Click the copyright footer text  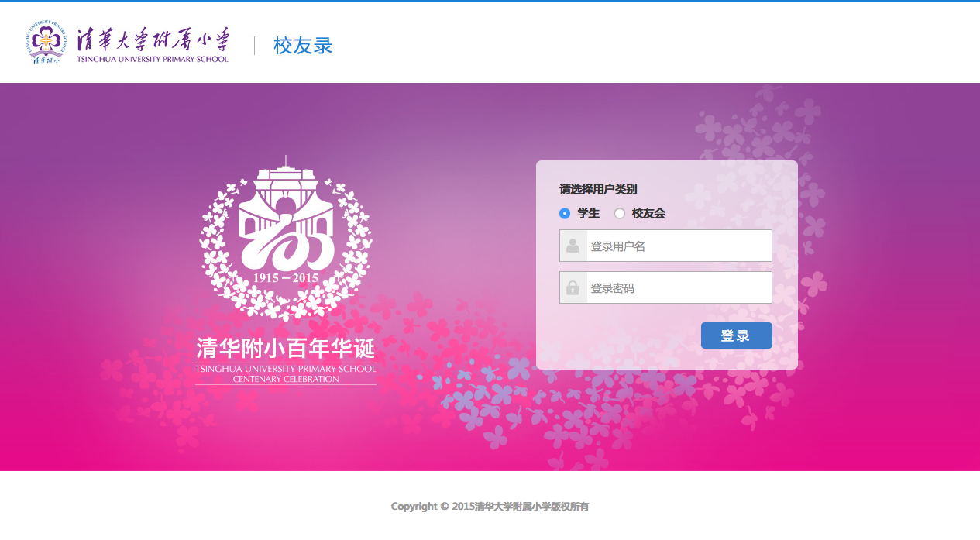tap(490, 507)
